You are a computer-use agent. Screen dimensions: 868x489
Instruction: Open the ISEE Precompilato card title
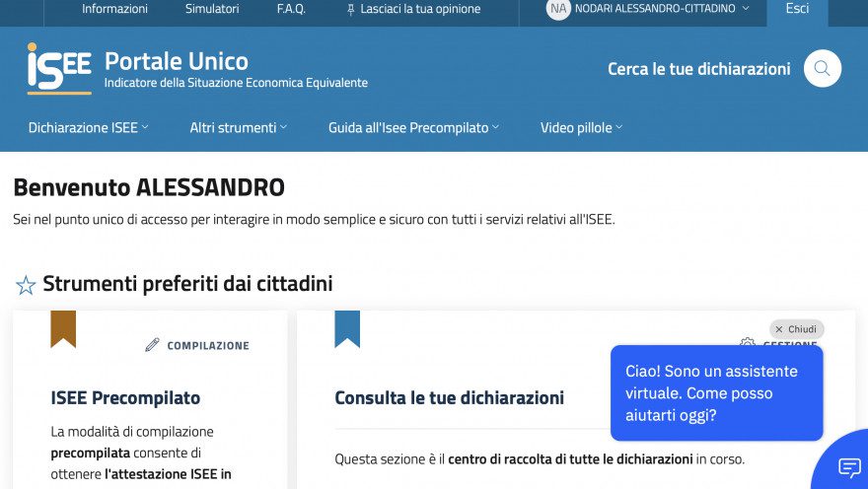(x=125, y=397)
